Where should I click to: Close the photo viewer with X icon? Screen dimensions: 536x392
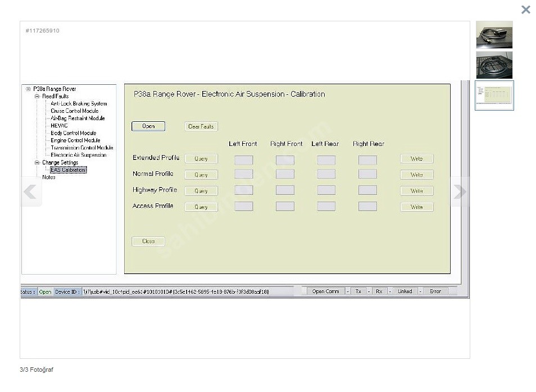coord(525,10)
